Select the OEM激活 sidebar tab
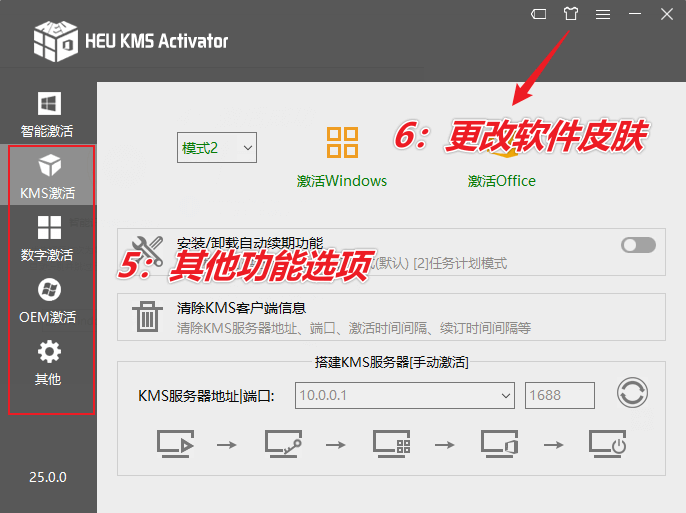This screenshot has height=513, width=686. click(47, 301)
